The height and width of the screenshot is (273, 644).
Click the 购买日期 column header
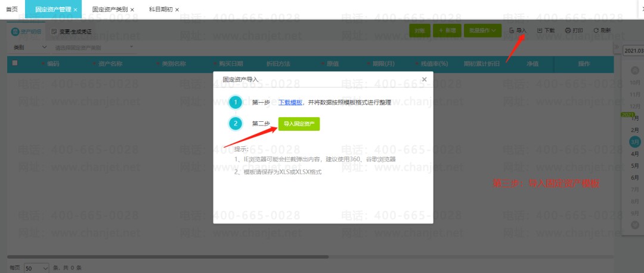tap(231, 64)
